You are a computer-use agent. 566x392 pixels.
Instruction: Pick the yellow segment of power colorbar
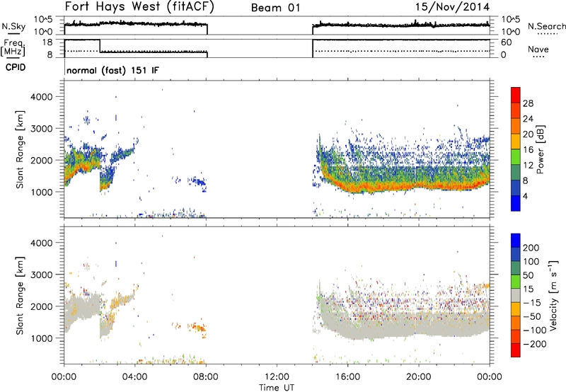pos(516,142)
